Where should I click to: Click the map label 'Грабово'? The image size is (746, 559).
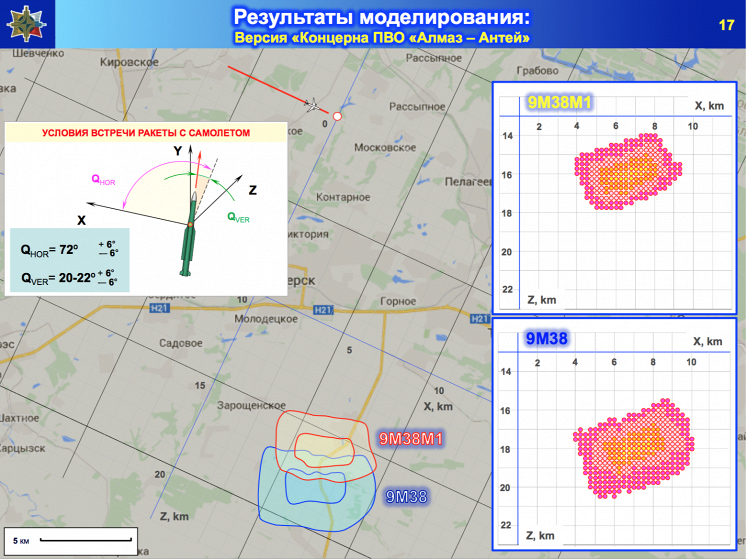(x=538, y=71)
